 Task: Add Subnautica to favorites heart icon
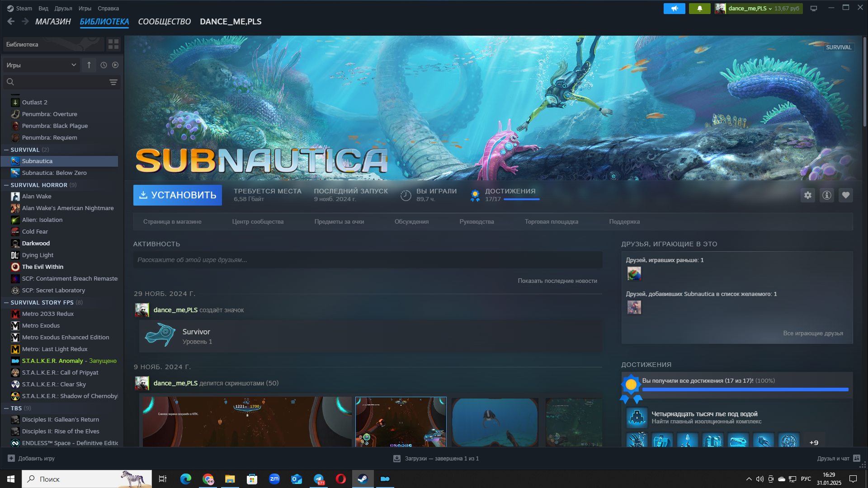[x=845, y=195]
